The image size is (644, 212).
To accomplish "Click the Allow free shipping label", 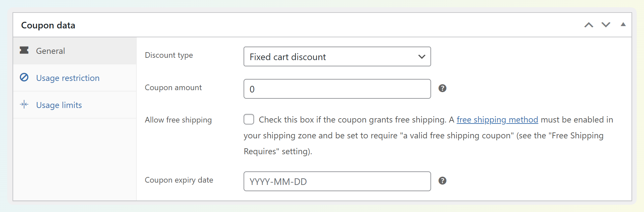I will (178, 120).
